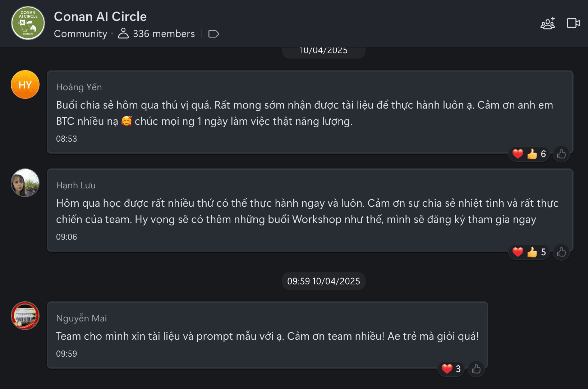The image size is (588, 389).
Task: Open Hạnh Lưu's profile photo
Action: pos(25,183)
